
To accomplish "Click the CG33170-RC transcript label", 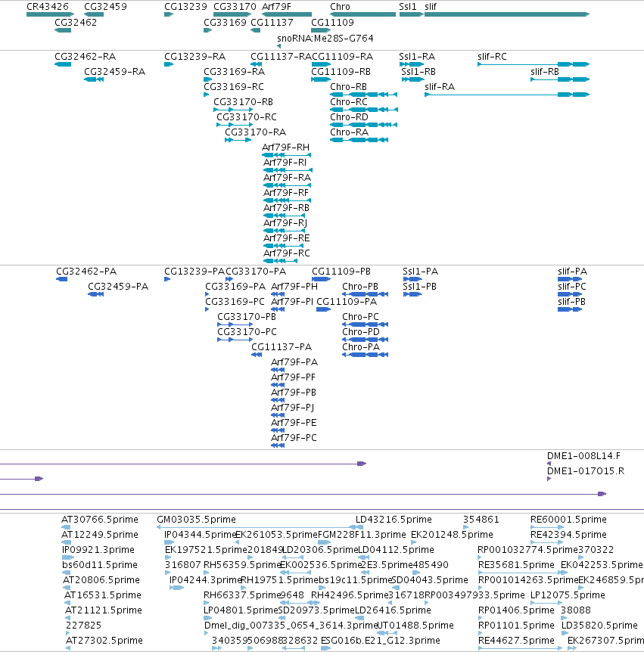I will [x=247, y=116].
